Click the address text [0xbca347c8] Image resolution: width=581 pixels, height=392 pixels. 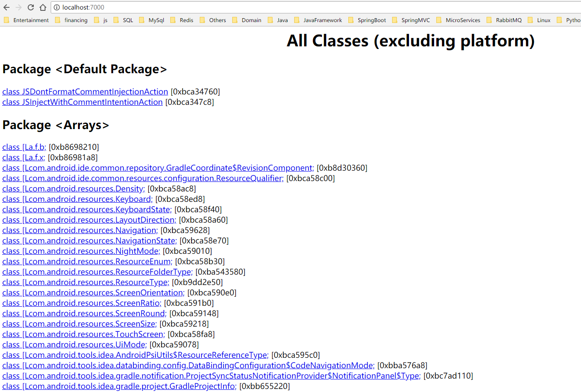click(x=190, y=102)
